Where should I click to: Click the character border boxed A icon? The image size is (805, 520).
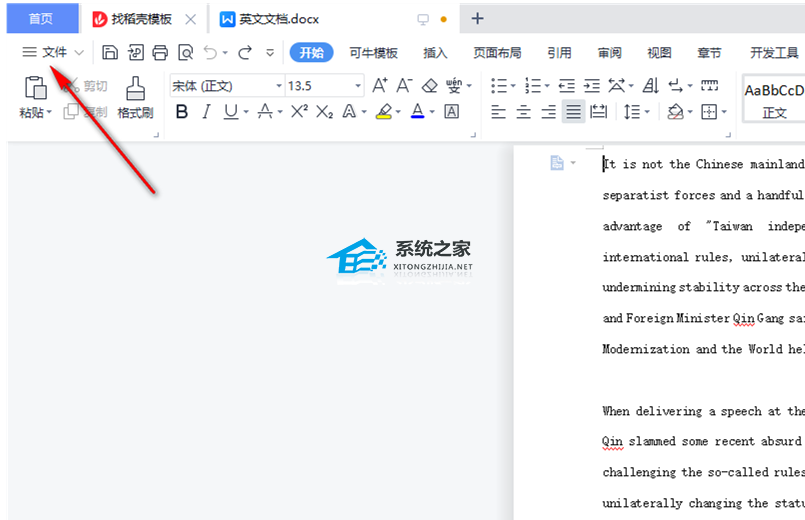452,111
